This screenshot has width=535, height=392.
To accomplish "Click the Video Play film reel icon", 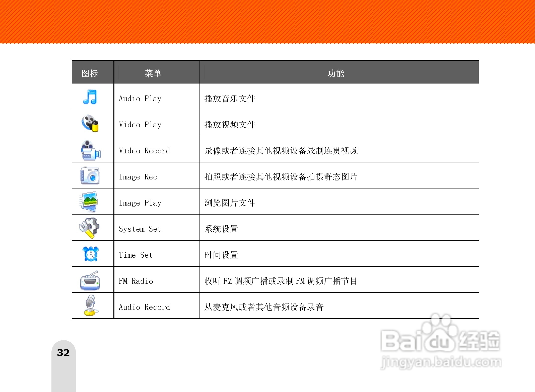I will 90,123.
